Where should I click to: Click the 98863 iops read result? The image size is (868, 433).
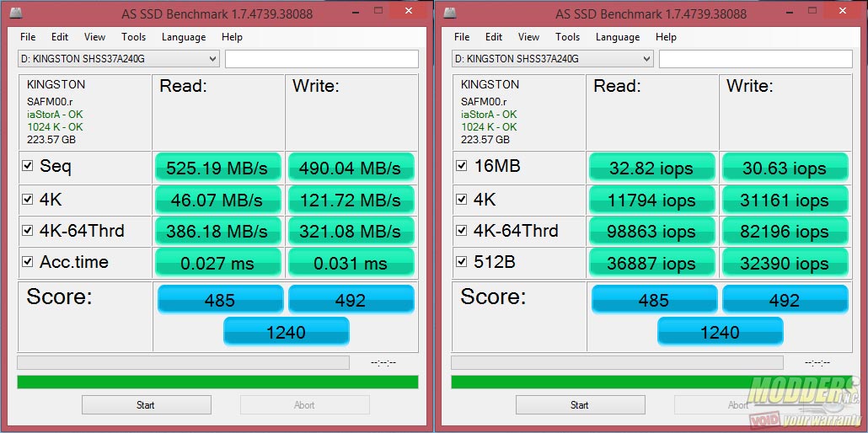(x=651, y=231)
